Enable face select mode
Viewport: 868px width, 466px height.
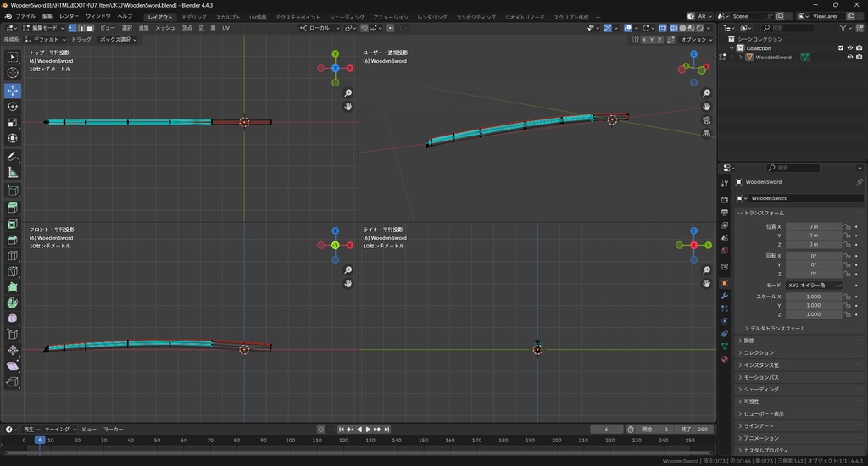pos(89,28)
